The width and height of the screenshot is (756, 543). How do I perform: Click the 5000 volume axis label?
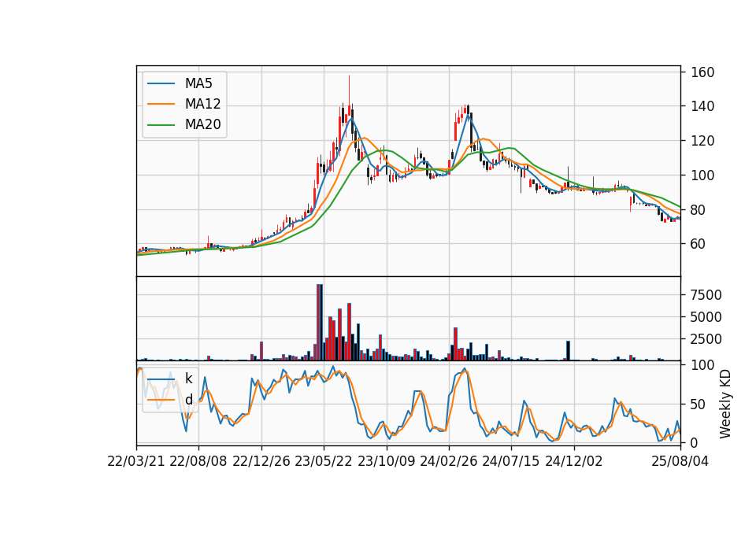tap(706, 317)
